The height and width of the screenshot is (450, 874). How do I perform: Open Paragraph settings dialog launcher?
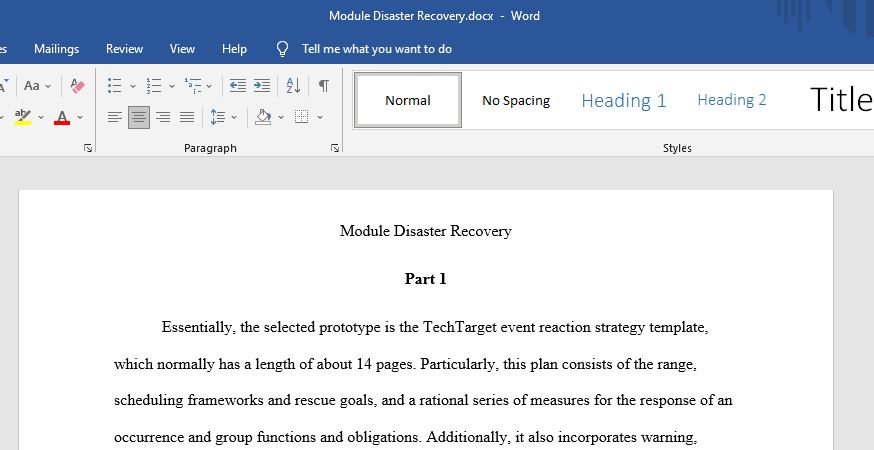pyautogui.click(x=334, y=148)
